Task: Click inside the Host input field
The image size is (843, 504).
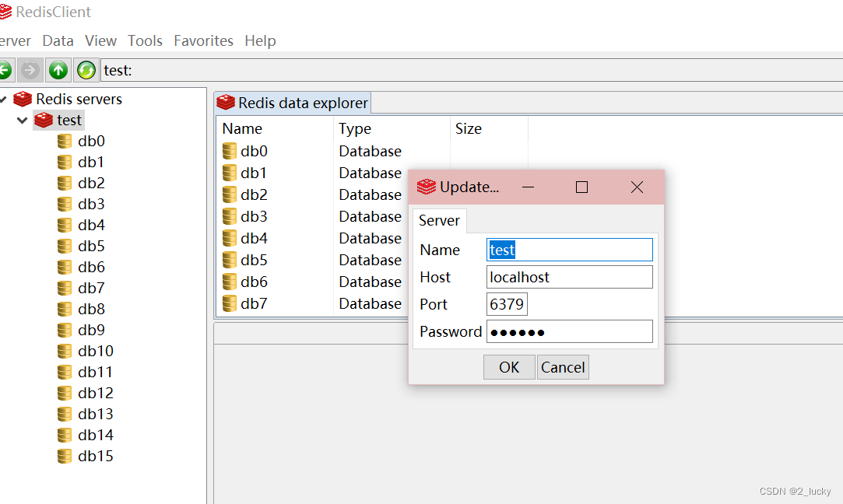Action: [x=569, y=276]
